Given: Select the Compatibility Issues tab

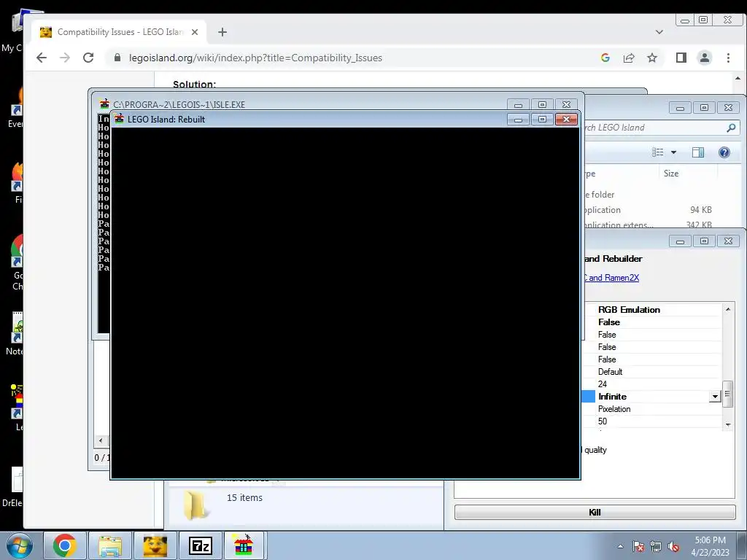Looking at the screenshot, I should [119, 32].
